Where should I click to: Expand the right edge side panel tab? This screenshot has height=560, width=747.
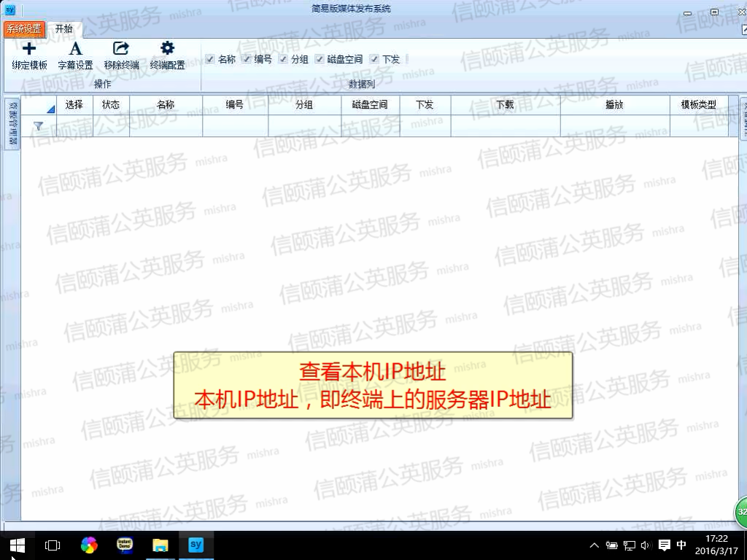point(743,118)
